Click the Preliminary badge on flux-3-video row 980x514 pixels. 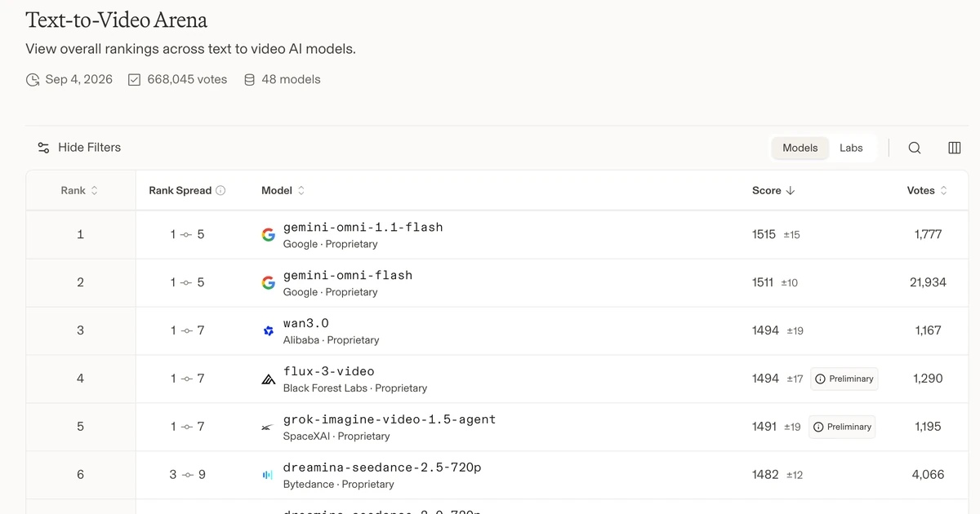844,379
